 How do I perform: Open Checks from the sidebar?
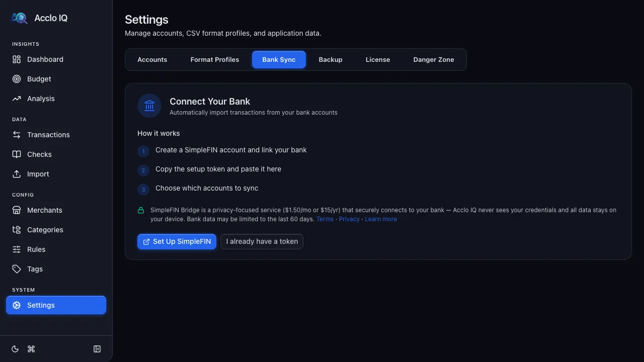56,154
